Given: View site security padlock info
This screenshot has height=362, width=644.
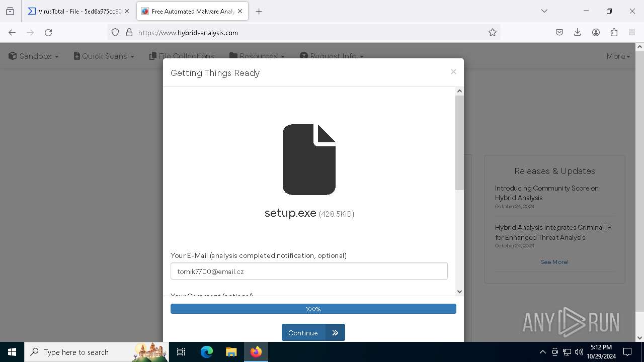Looking at the screenshot, I should (x=129, y=32).
